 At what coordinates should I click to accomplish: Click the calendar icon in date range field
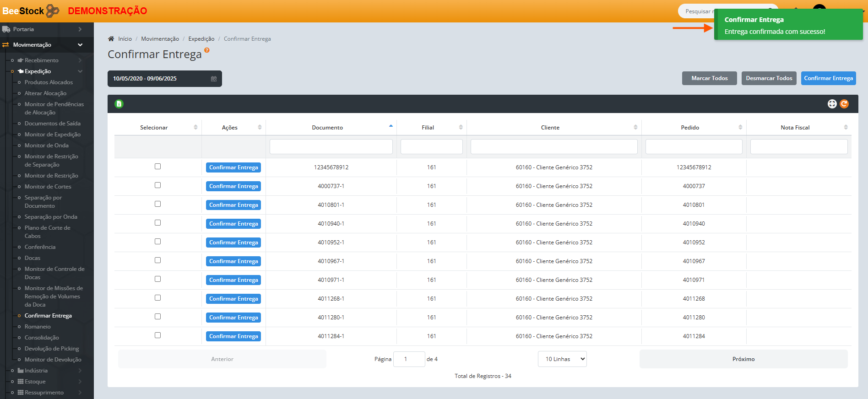[x=213, y=79]
